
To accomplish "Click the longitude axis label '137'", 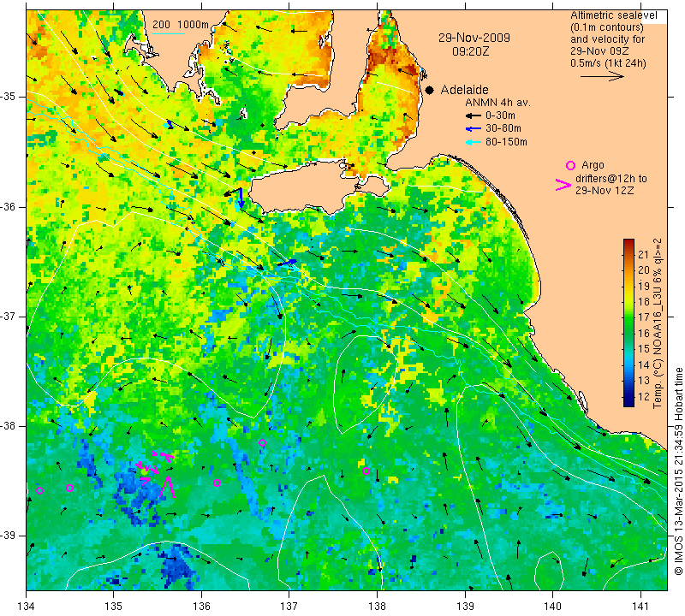I will click(x=289, y=606).
